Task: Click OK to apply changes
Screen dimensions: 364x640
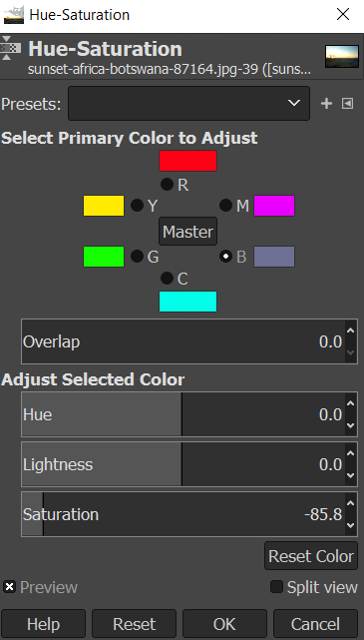Action: [224, 624]
